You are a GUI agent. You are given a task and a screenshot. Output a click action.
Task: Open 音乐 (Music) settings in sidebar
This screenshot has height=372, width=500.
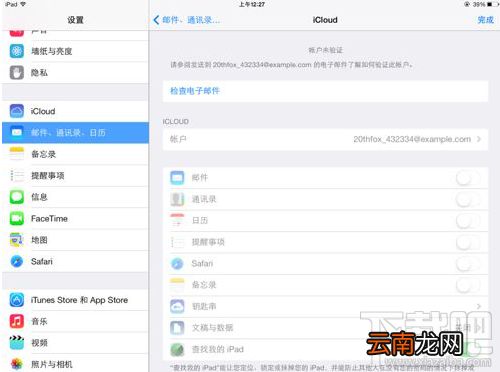pos(75,321)
